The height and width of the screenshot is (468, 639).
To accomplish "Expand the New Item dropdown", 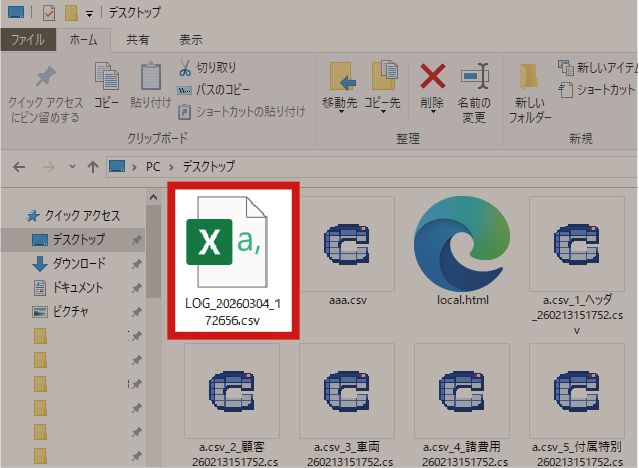I will pos(600,68).
